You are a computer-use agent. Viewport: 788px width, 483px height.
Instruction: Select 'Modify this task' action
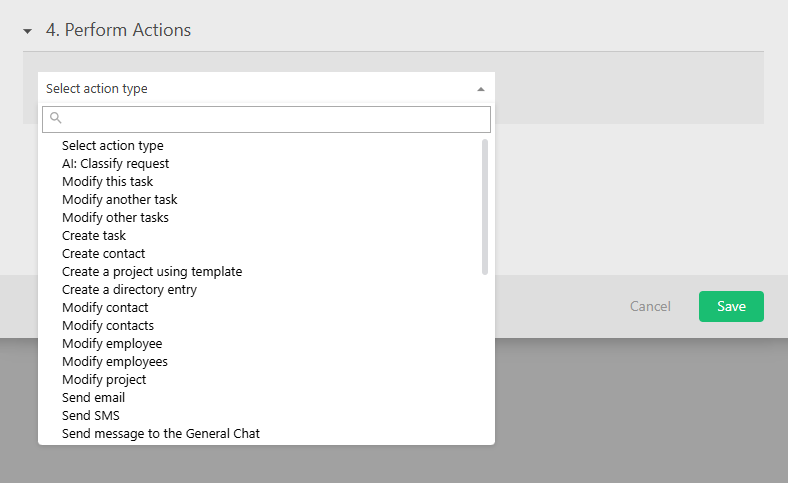click(x=107, y=182)
